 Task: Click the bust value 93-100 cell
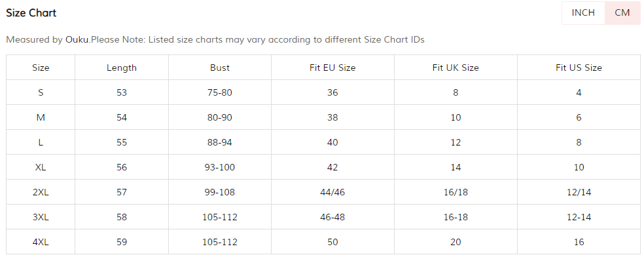[x=220, y=167]
